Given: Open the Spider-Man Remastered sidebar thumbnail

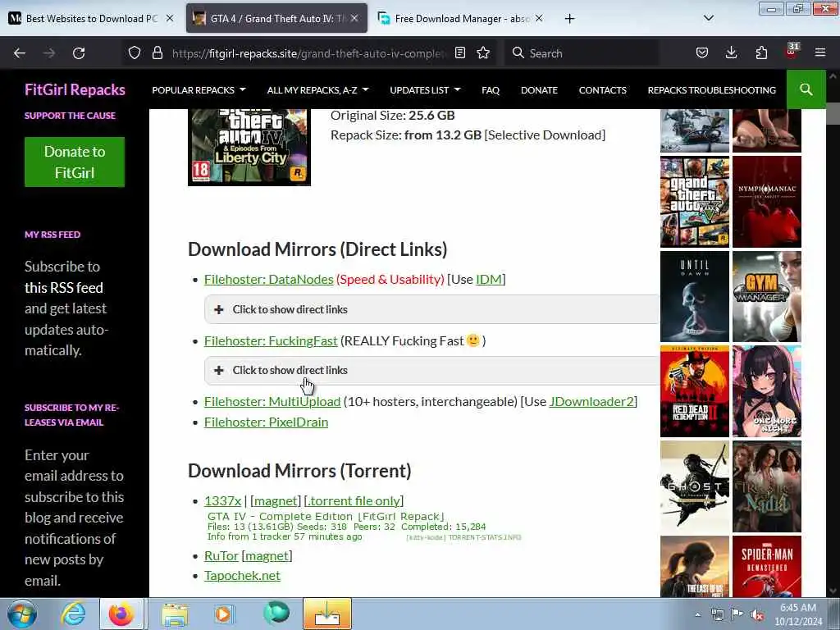Looking at the screenshot, I should pyautogui.click(x=767, y=566).
